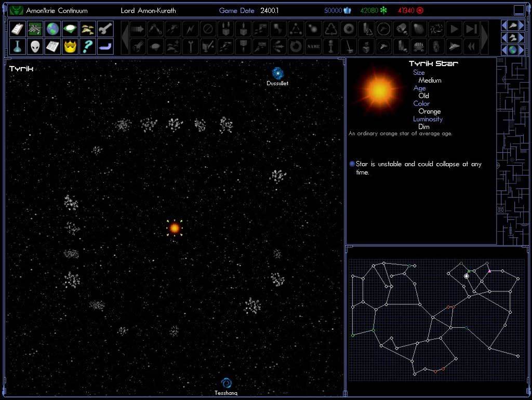Click the NAME rename order icon
Image resolution: width=532 pixels, height=400 pixels.
pyautogui.click(x=313, y=46)
